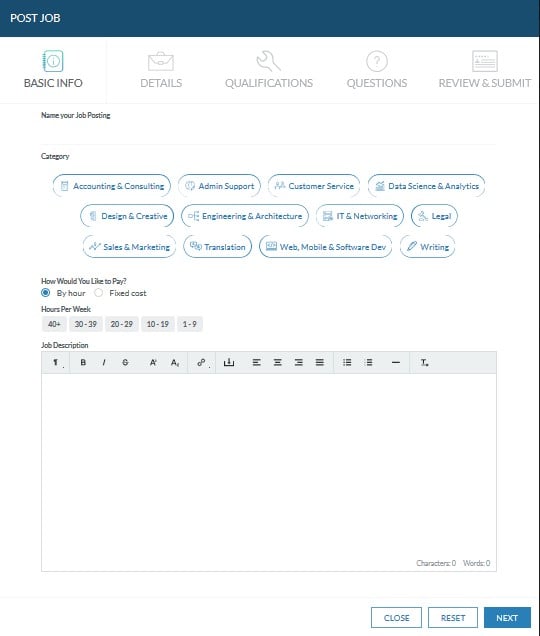Toggle bold formatting in job description
This screenshot has width=540, height=636.
click(83, 363)
